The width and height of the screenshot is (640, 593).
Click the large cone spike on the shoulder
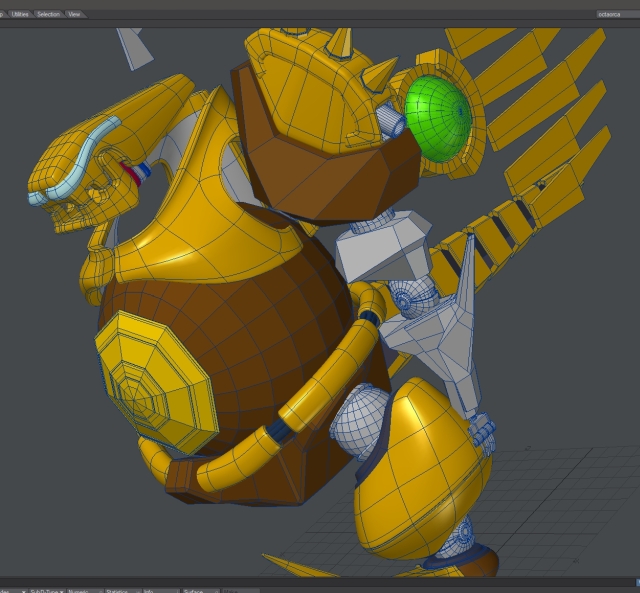(x=338, y=42)
